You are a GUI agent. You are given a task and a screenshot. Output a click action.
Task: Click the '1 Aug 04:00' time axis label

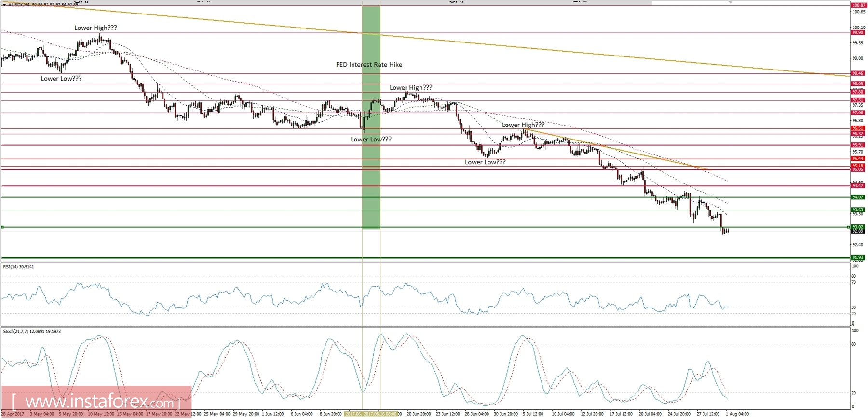coord(738,414)
